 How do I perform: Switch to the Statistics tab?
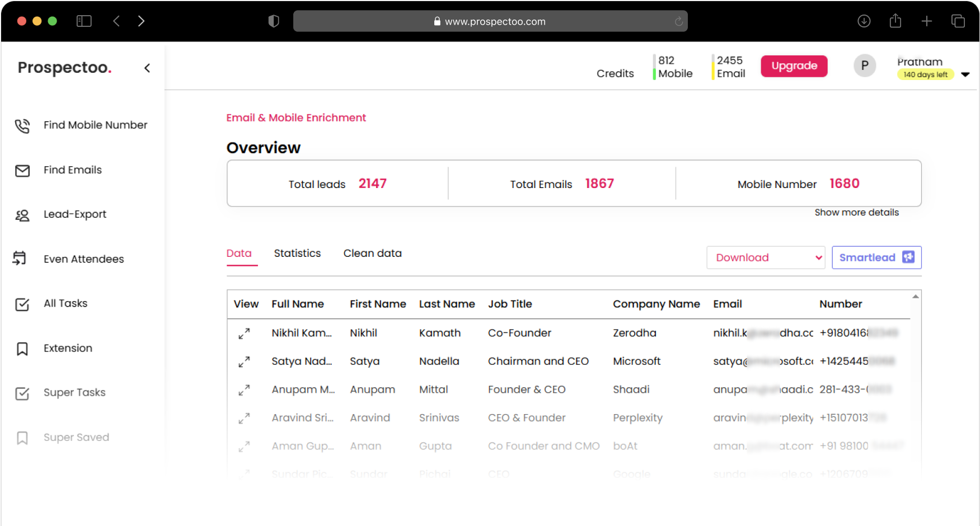point(297,253)
